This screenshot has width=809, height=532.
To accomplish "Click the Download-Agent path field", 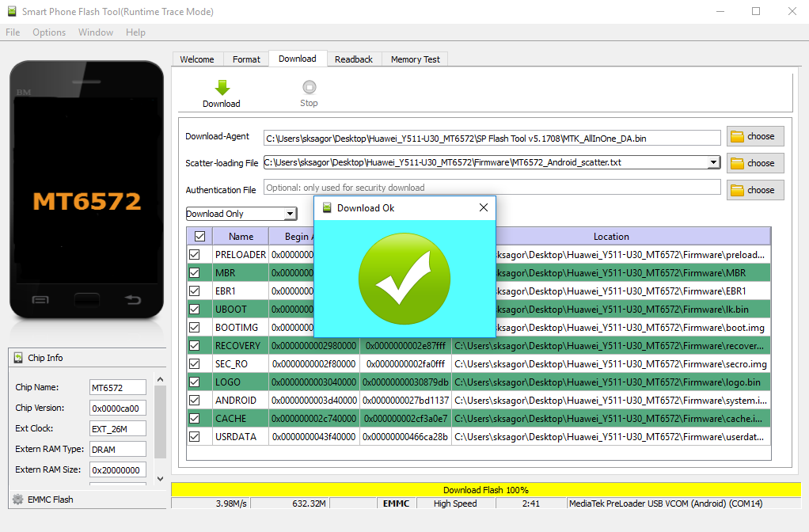I will 492,138.
